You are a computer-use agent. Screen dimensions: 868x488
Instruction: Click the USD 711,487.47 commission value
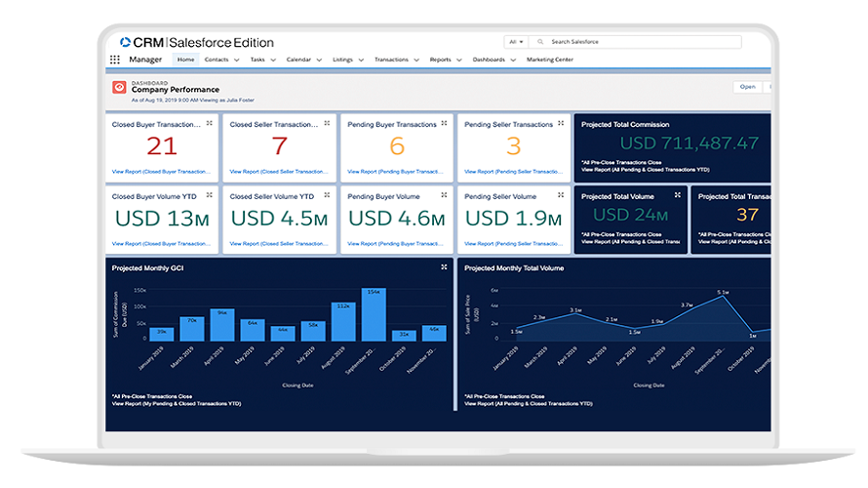point(690,143)
